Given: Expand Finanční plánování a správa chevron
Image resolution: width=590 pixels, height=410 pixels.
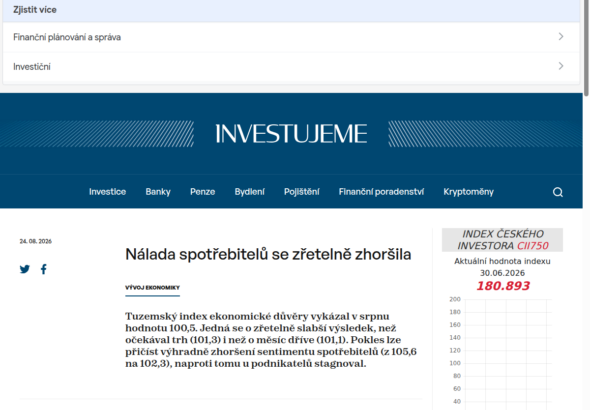Looking at the screenshot, I should click(561, 36).
